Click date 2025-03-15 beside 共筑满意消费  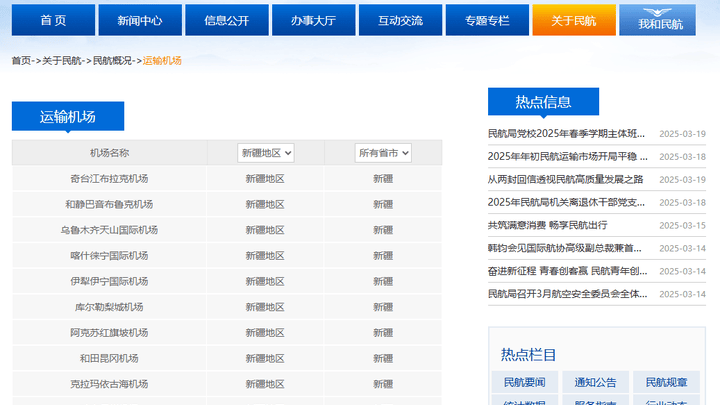click(682, 225)
